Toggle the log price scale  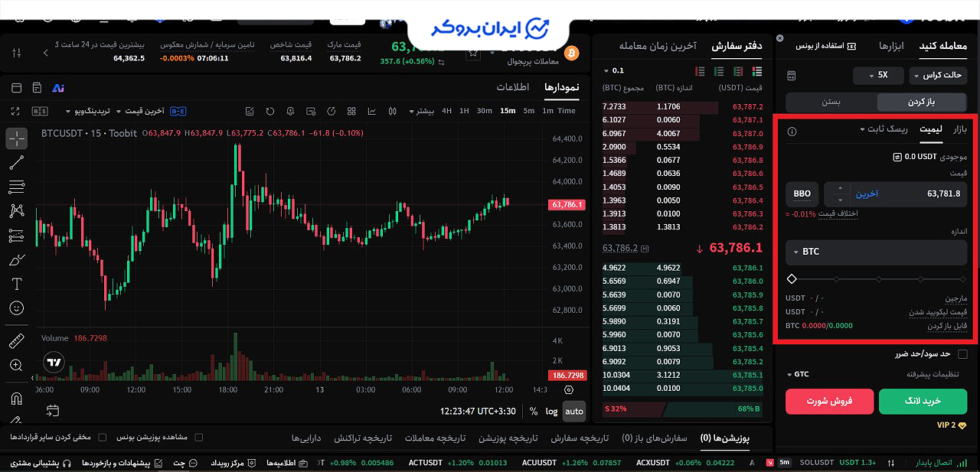552,411
